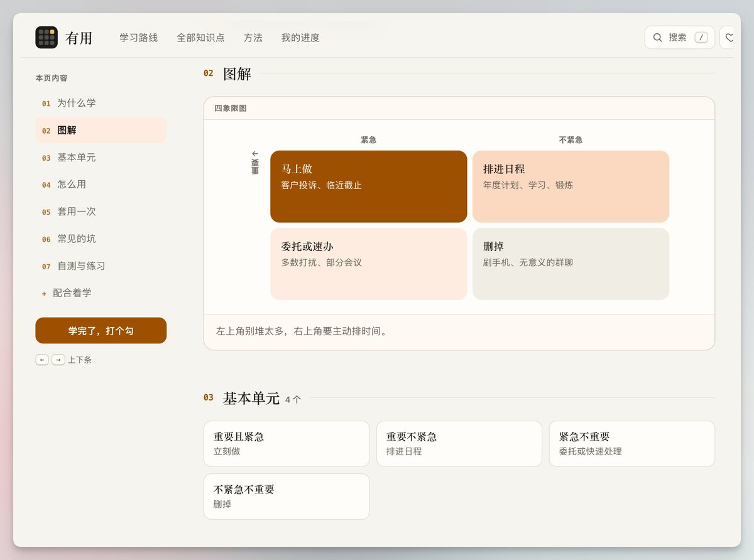
Task: Expand the 配合着学 sidebar item
Action: [101, 293]
